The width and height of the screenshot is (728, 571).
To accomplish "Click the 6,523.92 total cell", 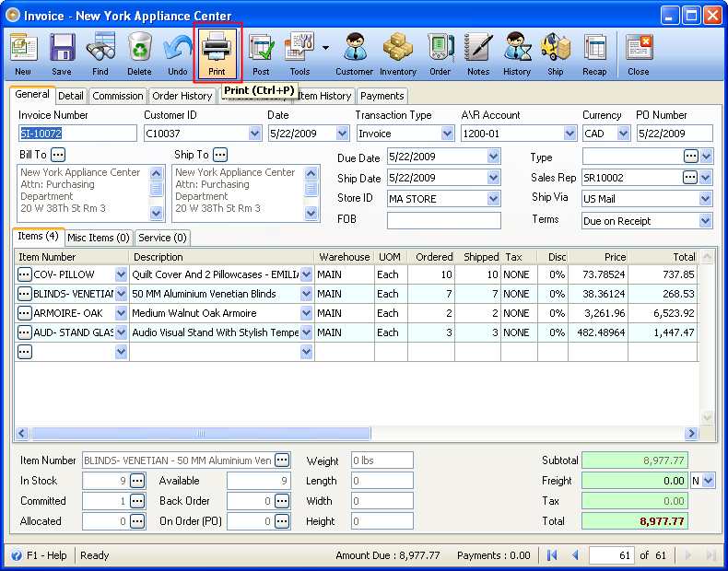I will click(x=663, y=313).
